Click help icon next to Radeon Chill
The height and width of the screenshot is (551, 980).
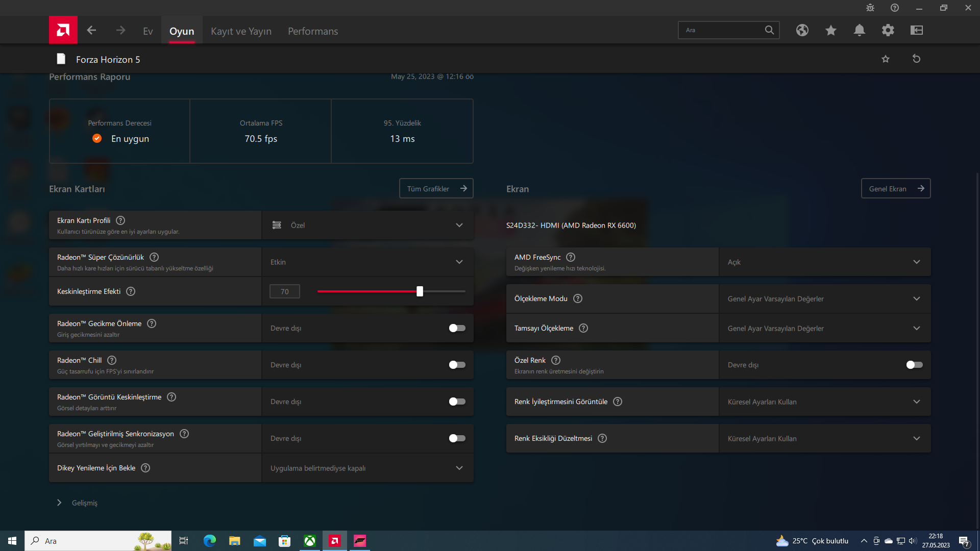point(112,360)
